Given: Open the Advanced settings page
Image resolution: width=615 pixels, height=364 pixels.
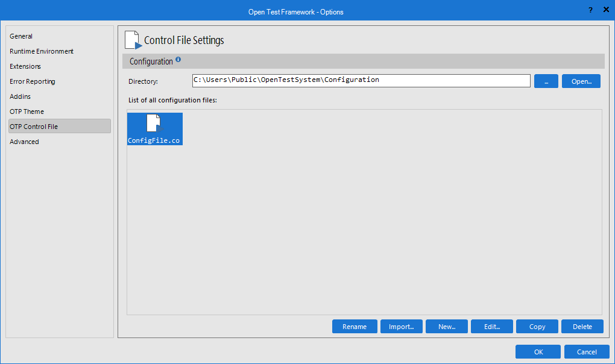Looking at the screenshot, I should (x=24, y=141).
